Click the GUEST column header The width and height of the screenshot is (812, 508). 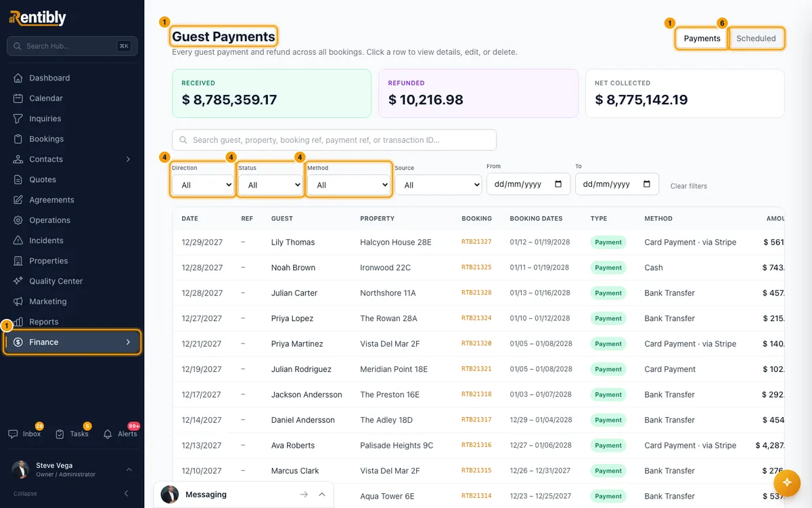click(281, 219)
